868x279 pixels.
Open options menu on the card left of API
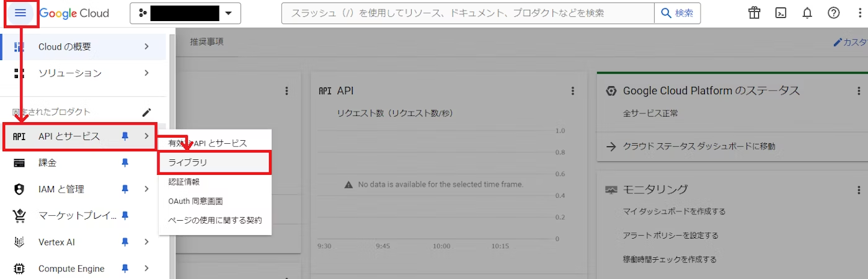click(286, 91)
